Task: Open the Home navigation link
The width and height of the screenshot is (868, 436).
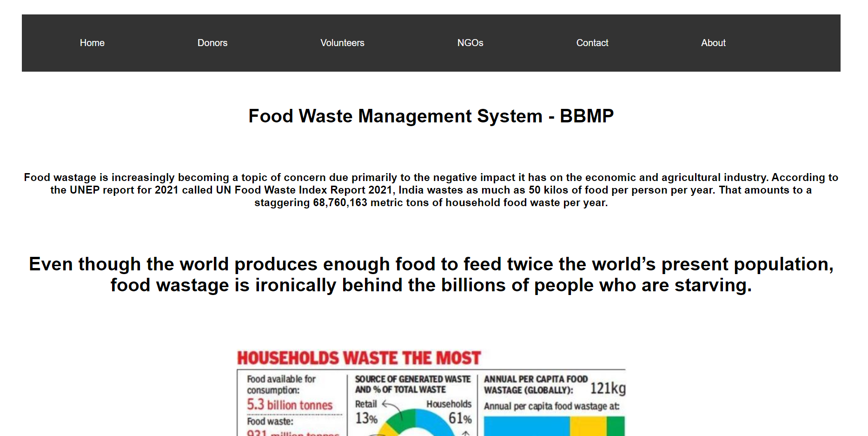Action: 92,43
